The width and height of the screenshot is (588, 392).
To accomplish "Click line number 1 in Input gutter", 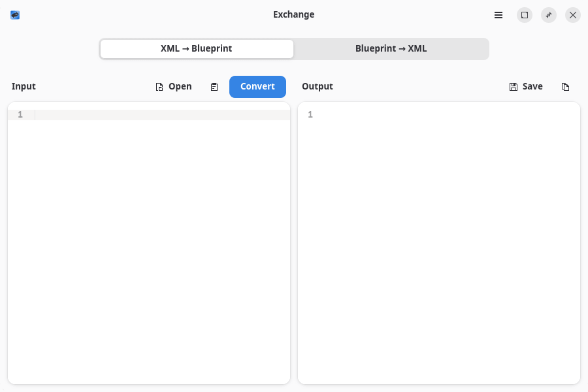I will tap(20, 115).
